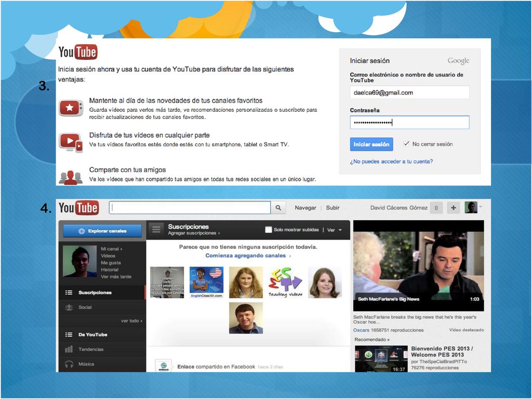
Task: Click ¿No puedes acceder a tu cuenta? link
Action: click(391, 162)
